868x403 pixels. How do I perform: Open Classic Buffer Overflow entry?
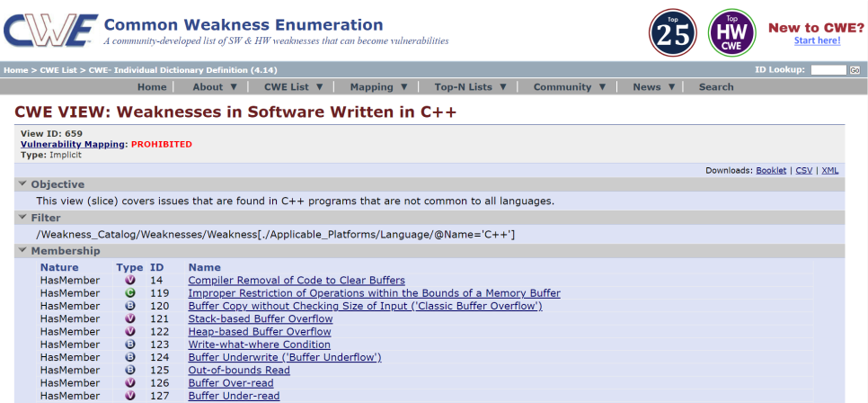click(x=366, y=306)
